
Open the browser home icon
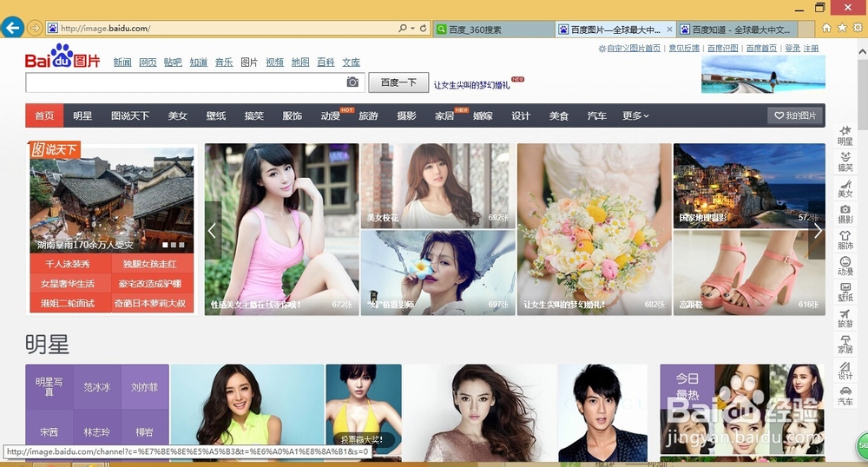point(826,28)
